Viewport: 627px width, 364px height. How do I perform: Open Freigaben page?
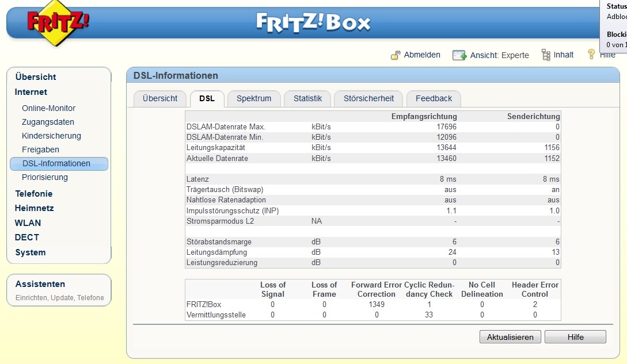[x=40, y=150]
